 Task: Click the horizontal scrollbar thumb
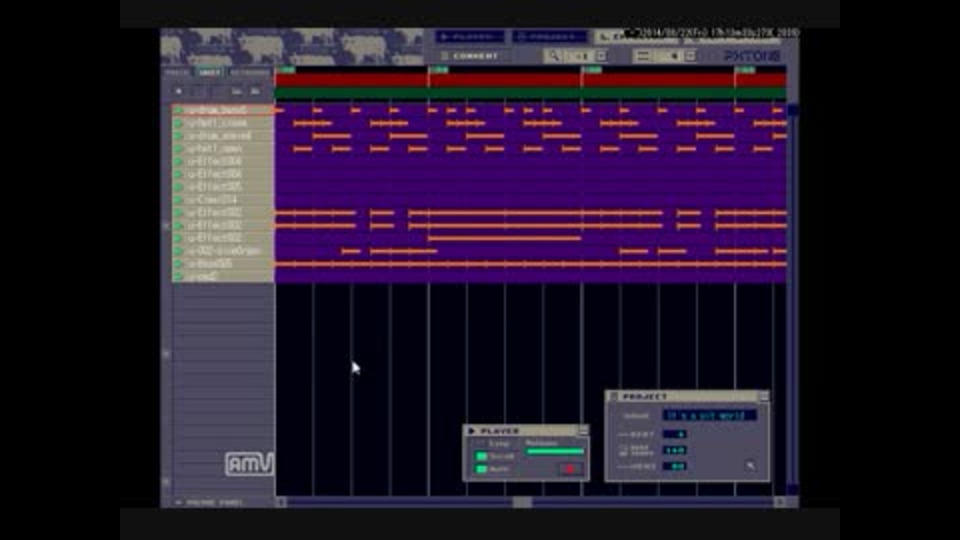[x=522, y=503]
